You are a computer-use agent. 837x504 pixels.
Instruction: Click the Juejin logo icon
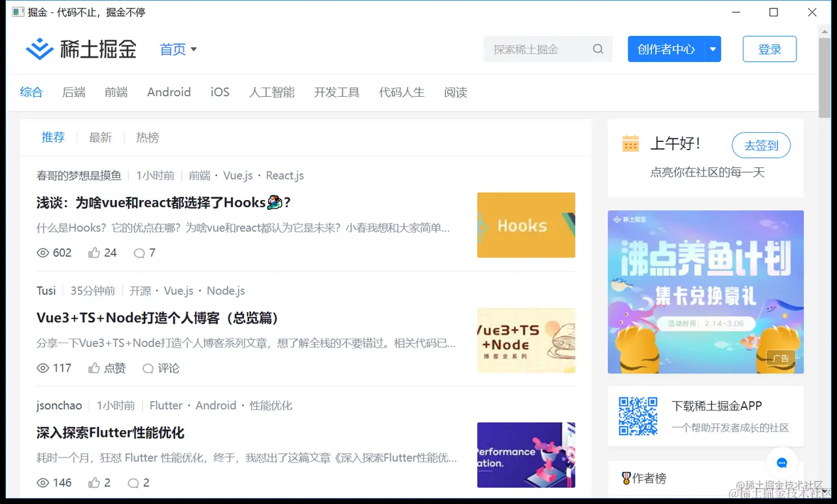[x=40, y=48]
